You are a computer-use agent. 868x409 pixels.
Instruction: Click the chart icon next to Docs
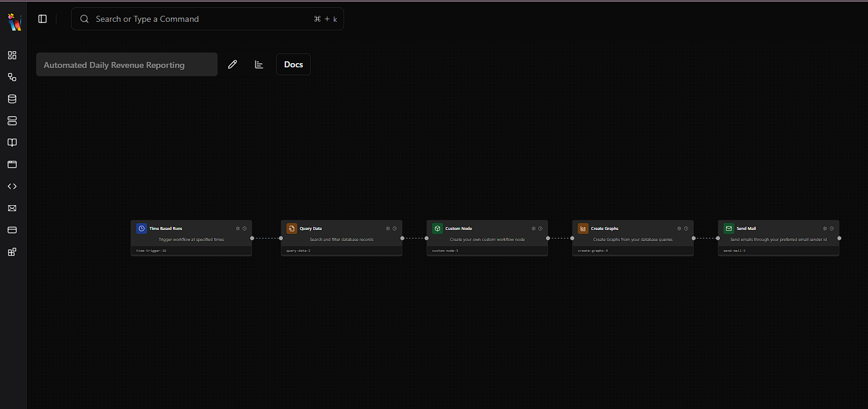[x=259, y=64]
